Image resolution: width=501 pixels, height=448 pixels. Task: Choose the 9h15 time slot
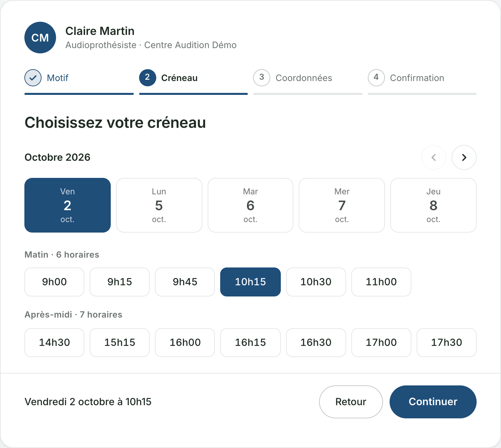coord(120,282)
